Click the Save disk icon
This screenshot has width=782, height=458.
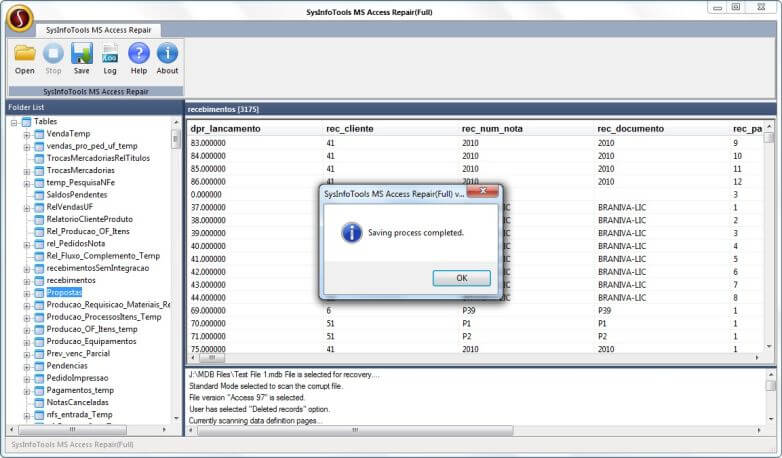[x=81, y=58]
